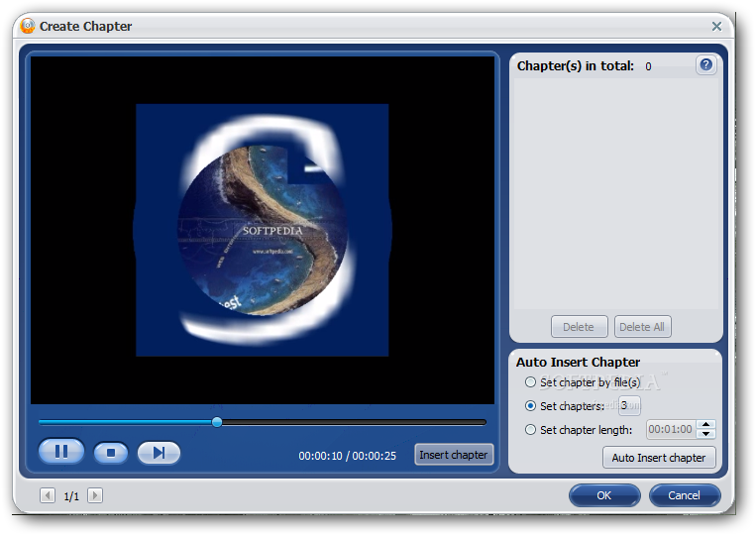
Task: Click the playback seek slider handle
Action: [x=217, y=422]
